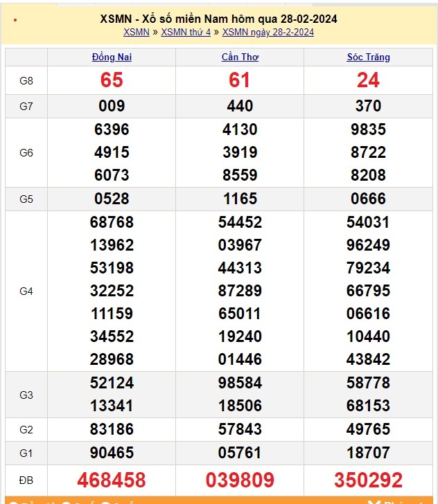The image size is (438, 504).
Task: Open the Sóc Trăng province link
Action: click(x=368, y=57)
